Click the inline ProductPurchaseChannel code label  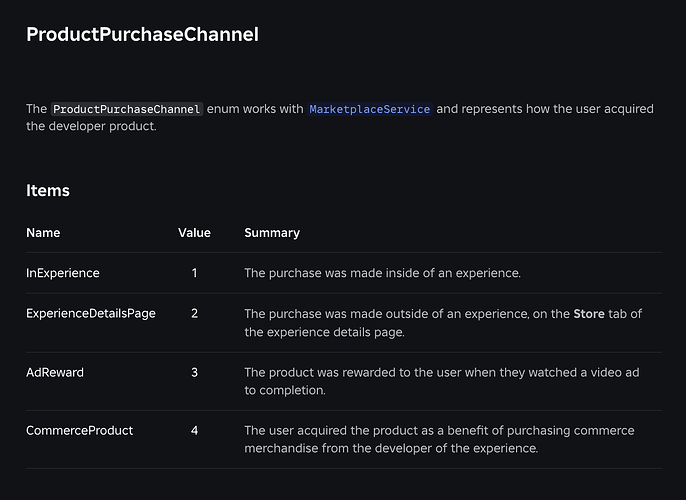(x=127, y=109)
